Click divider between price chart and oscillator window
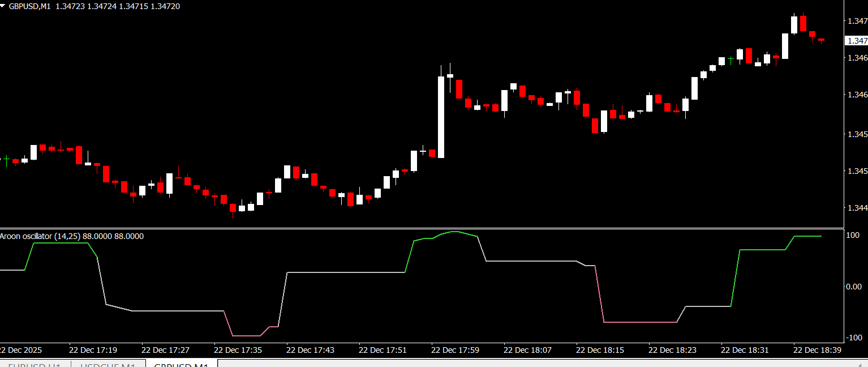 (422, 228)
